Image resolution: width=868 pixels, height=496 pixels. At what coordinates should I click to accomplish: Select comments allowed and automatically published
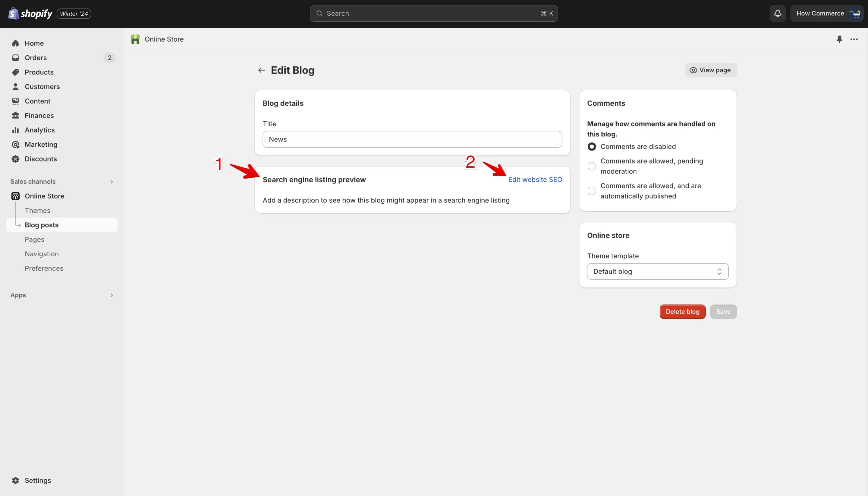tap(592, 191)
